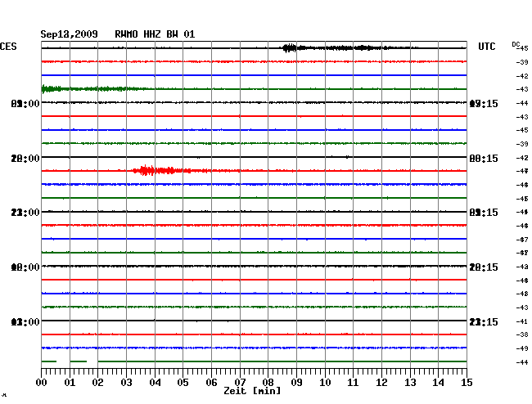
Task: Click the "11" minute tick label
Action: (x=353, y=382)
